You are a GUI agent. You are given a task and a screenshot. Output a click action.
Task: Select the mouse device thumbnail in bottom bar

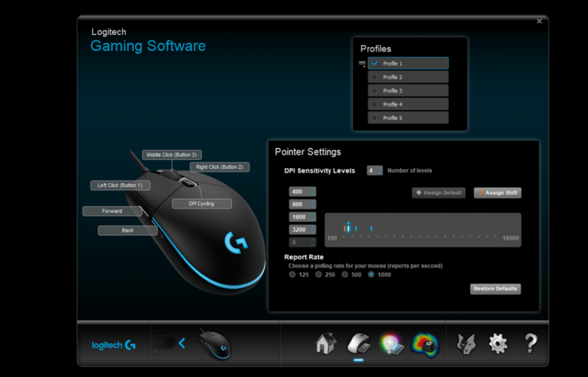[215, 344]
